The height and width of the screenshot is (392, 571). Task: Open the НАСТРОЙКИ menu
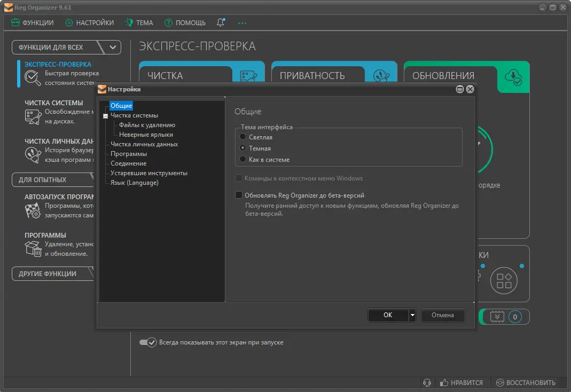(x=89, y=22)
